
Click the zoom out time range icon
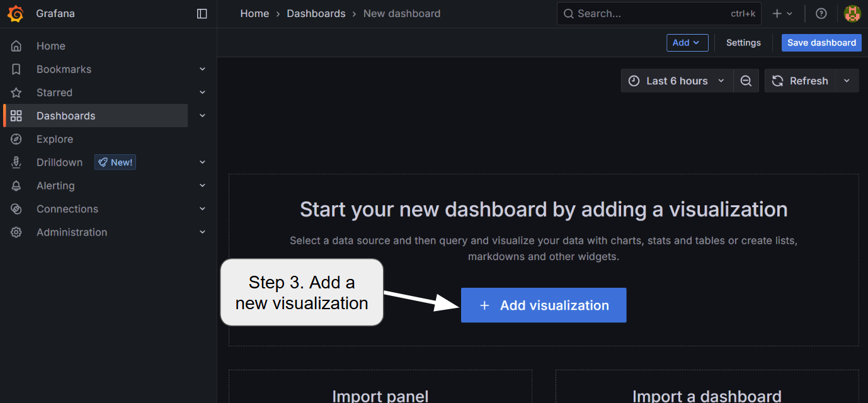pyautogui.click(x=746, y=81)
